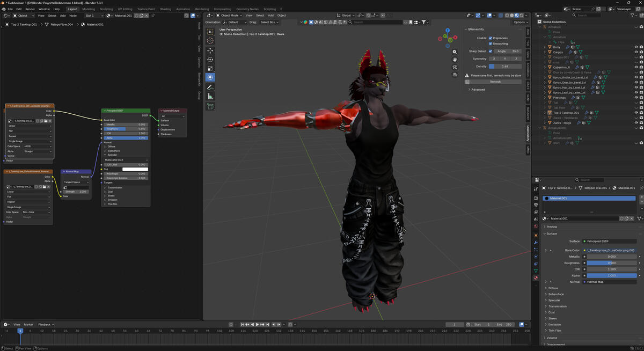Open the Modifiers wrench tab in Properties
The height and width of the screenshot is (351, 644).
click(536, 242)
